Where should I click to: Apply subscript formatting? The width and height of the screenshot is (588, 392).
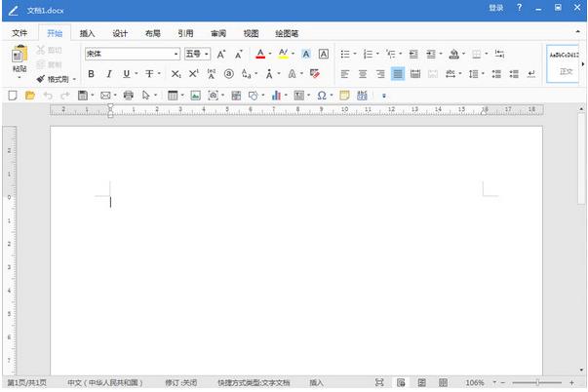point(176,73)
